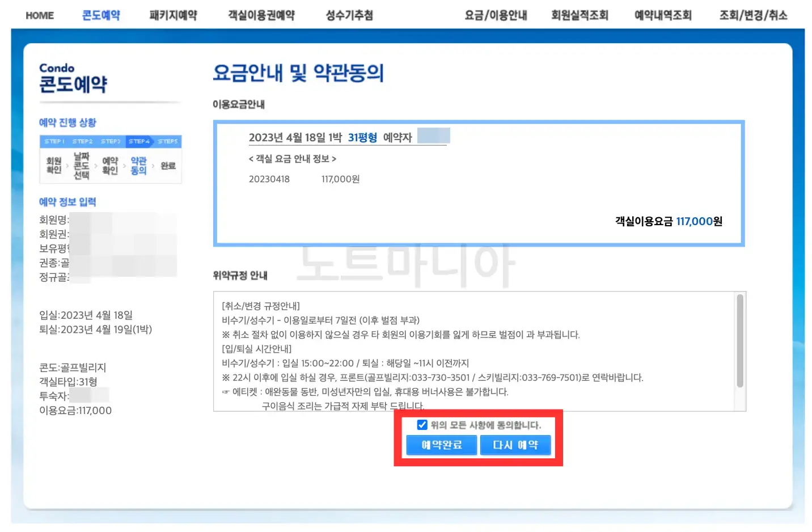812x532 pixels.
Task: Open 객실이용권예약 from the top menu
Action: (260, 15)
